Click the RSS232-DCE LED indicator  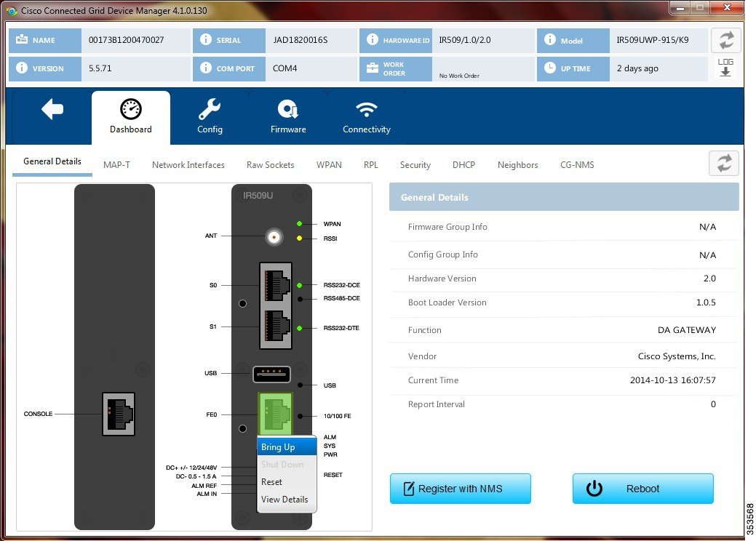pos(299,285)
